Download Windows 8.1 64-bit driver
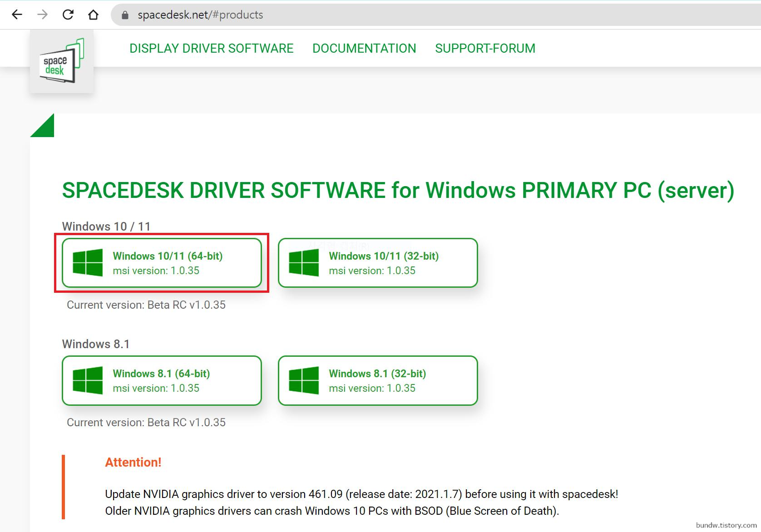The width and height of the screenshot is (761, 532). click(162, 380)
